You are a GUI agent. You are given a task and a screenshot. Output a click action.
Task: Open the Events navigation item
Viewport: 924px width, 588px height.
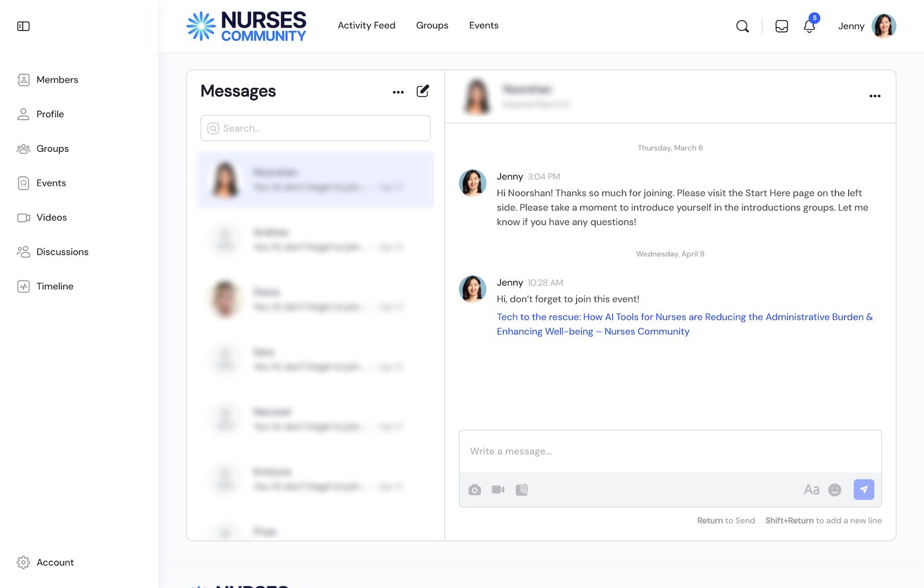(483, 25)
